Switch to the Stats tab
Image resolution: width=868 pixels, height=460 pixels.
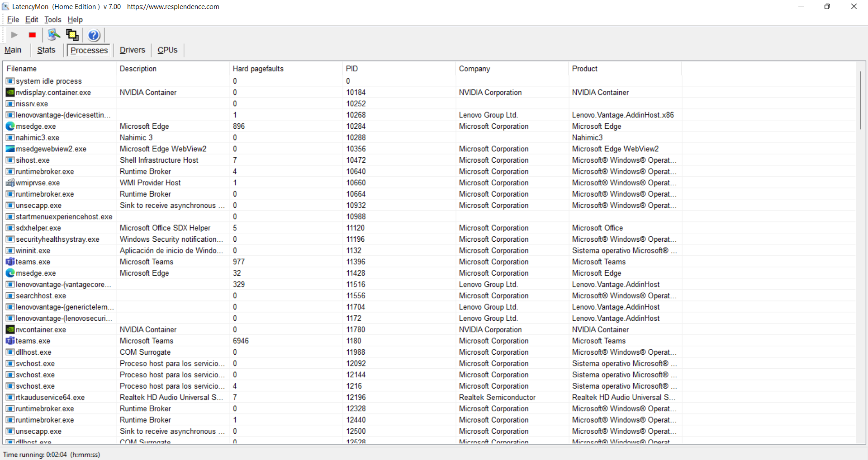coord(46,50)
